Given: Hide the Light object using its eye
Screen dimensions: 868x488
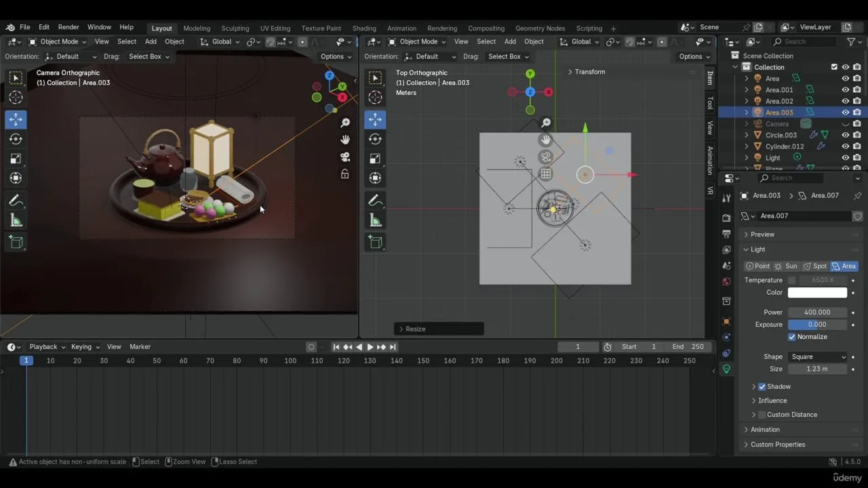Looking at the screenshot, I should (x=846, y=158).
